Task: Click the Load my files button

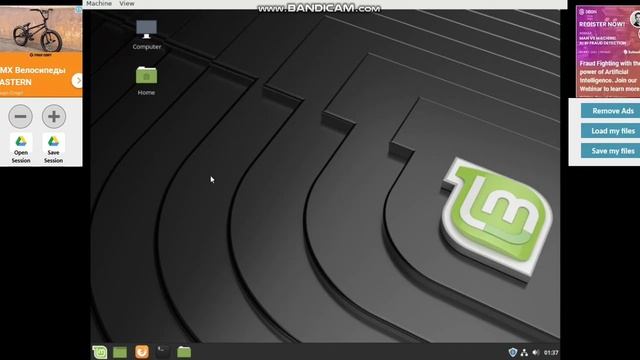Action: click(611, 131)
